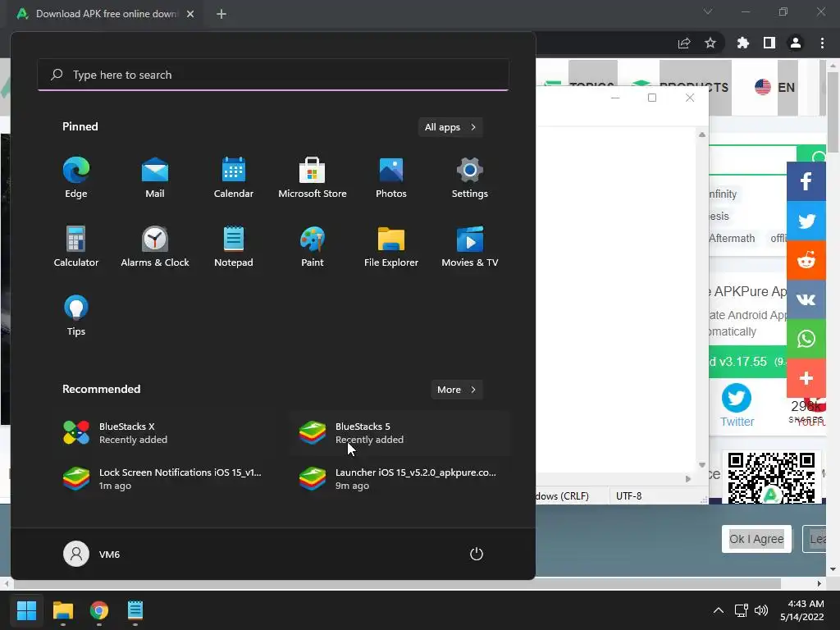Open Settings from the Start menu
840x630 pixels.
point(470,178)
